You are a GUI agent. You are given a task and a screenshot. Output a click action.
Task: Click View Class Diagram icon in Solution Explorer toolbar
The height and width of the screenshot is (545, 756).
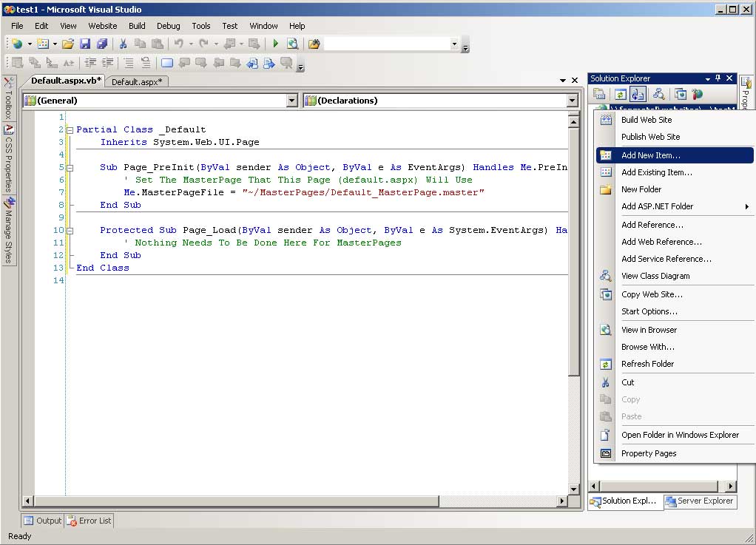pos(658,94)
